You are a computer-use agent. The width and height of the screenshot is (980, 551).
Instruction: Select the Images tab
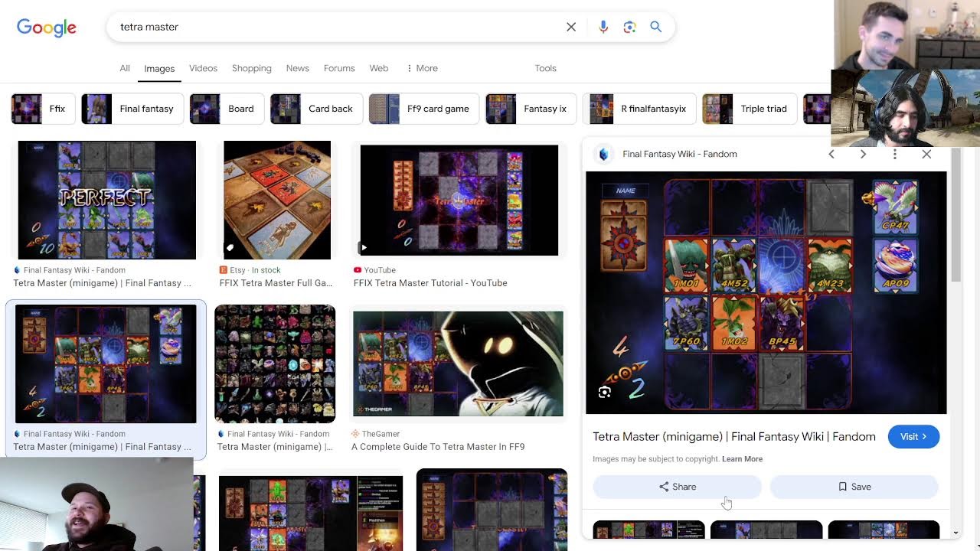(159, 69)
